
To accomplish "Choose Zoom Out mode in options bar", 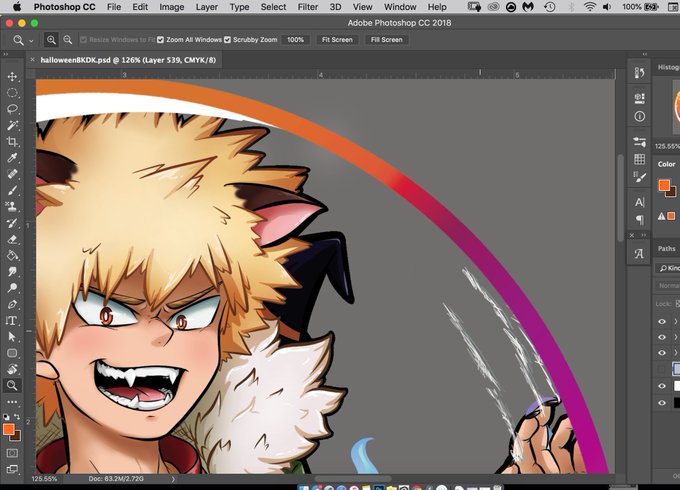I will click(68, 40).
